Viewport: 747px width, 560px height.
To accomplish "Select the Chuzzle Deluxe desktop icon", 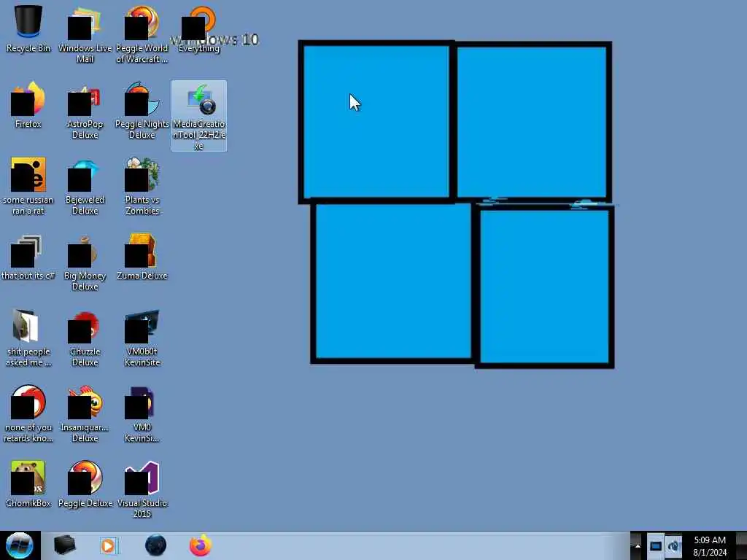I will coord(85,338).
